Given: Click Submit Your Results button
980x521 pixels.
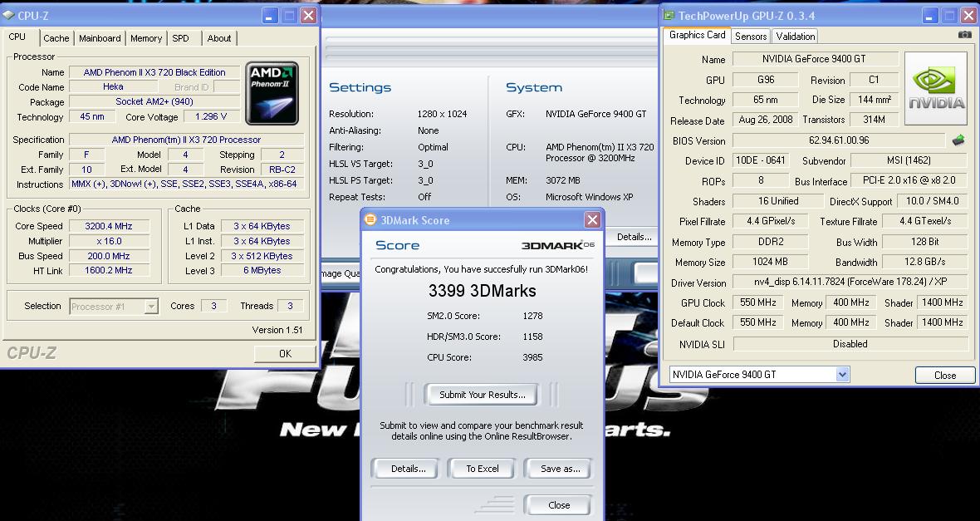Looking at the screenshot, I should pos(482,395).
